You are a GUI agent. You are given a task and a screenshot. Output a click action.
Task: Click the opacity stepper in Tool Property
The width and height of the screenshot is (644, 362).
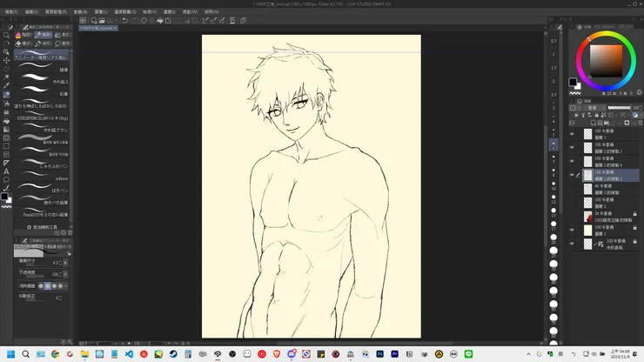tap(60, 274)
